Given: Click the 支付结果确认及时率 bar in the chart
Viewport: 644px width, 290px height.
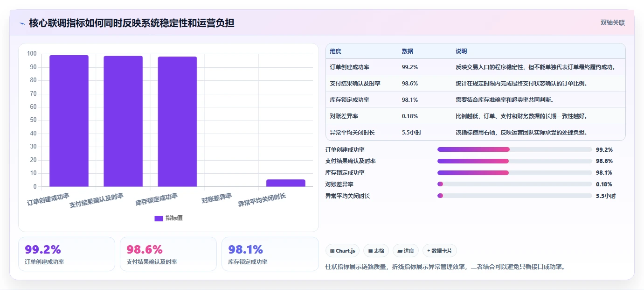Looking at the screenshot, I should pos(123,121).
